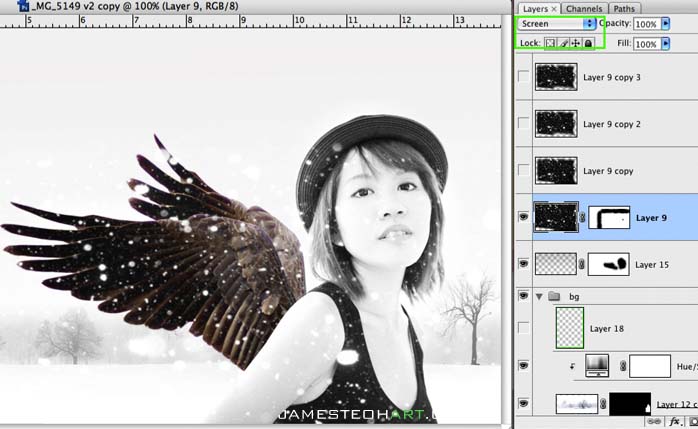Select Layer 9 copy thumbnail
The height and width of the screenshot is (429, 698).
coord(556,170)
